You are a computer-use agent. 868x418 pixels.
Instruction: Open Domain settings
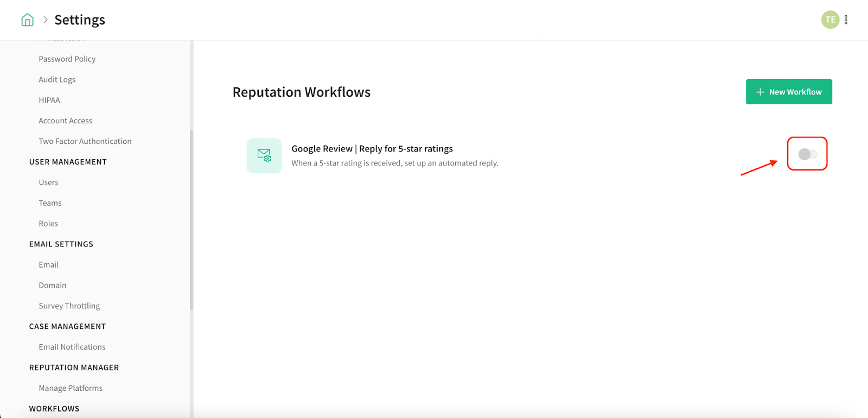[x=53, y=286]
